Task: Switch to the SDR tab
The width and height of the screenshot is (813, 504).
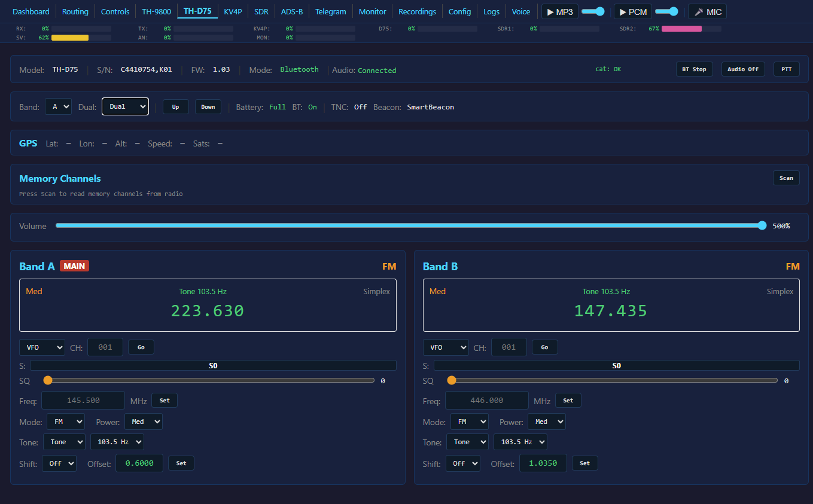Action: (x=261, y=11)
